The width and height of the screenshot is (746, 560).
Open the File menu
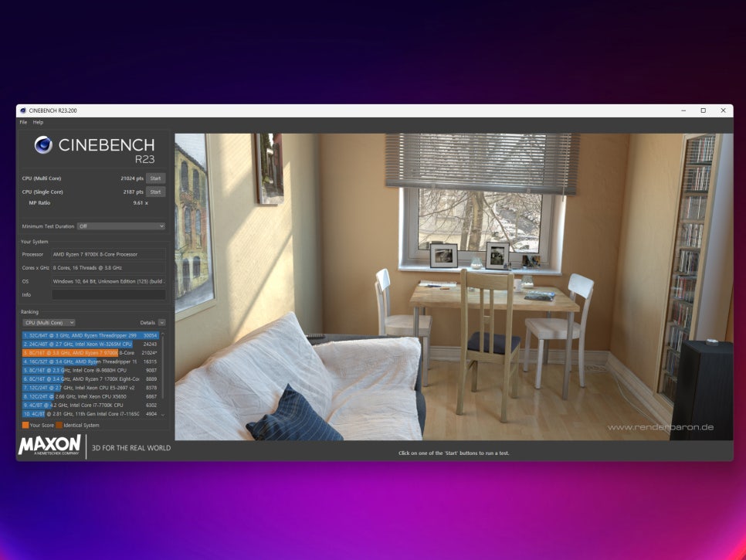23,122
